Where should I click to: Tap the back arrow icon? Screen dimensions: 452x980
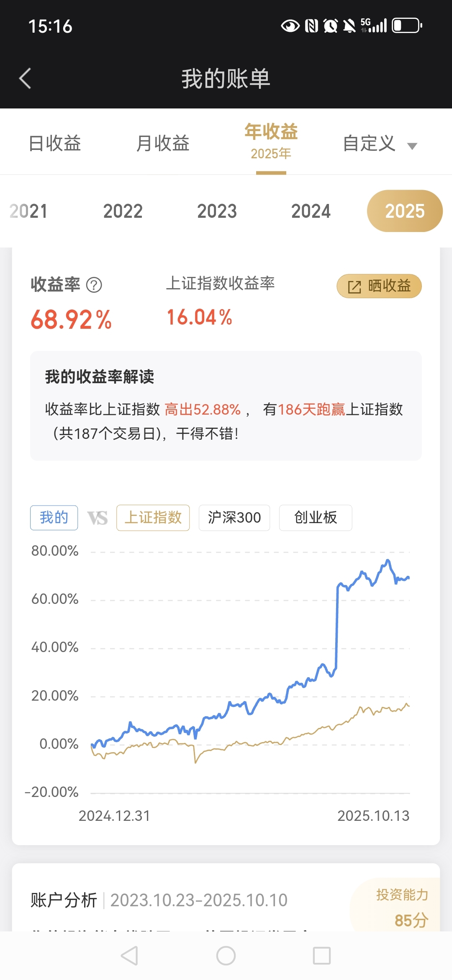(25, 78)
